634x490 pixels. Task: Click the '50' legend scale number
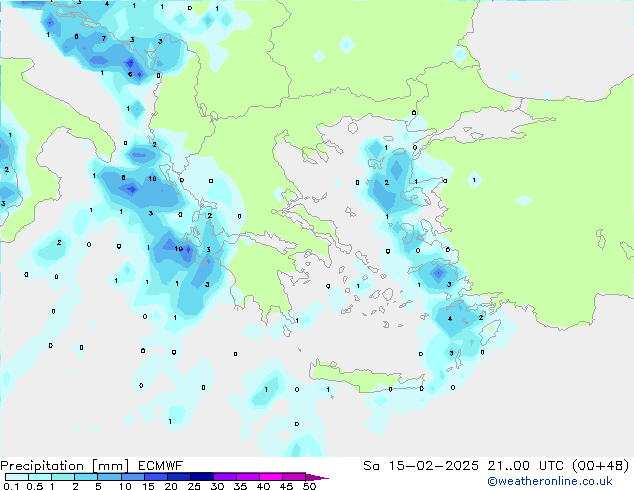click(310, 486)
